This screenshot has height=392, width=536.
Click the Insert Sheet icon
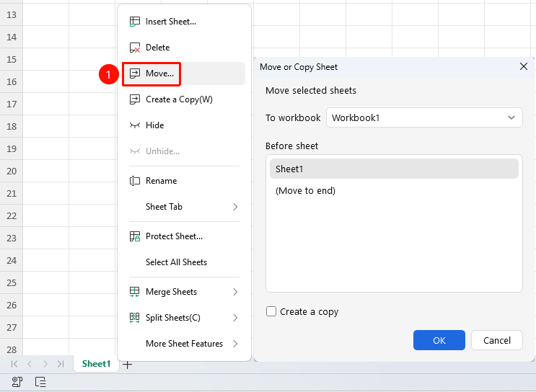tap(135, 22)
